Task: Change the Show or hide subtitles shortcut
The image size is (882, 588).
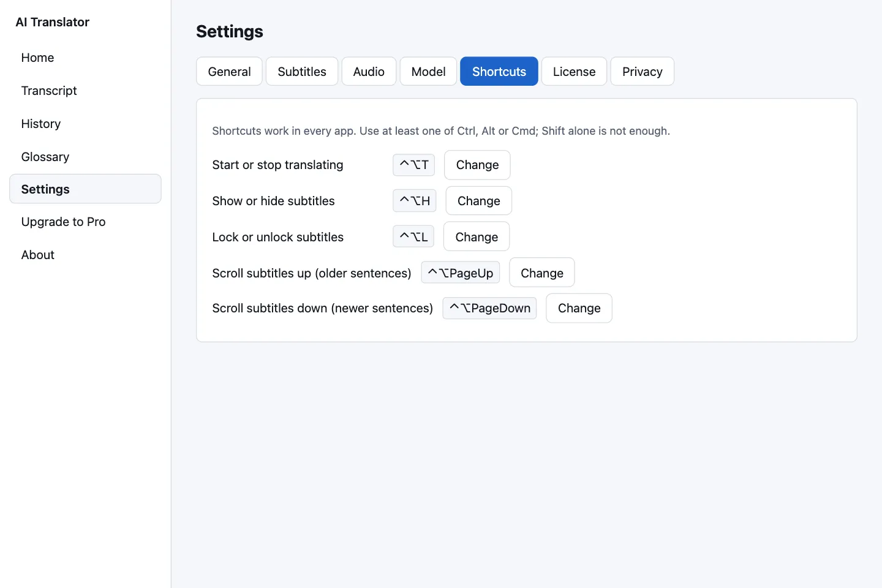Action: [x=478, y=201]
